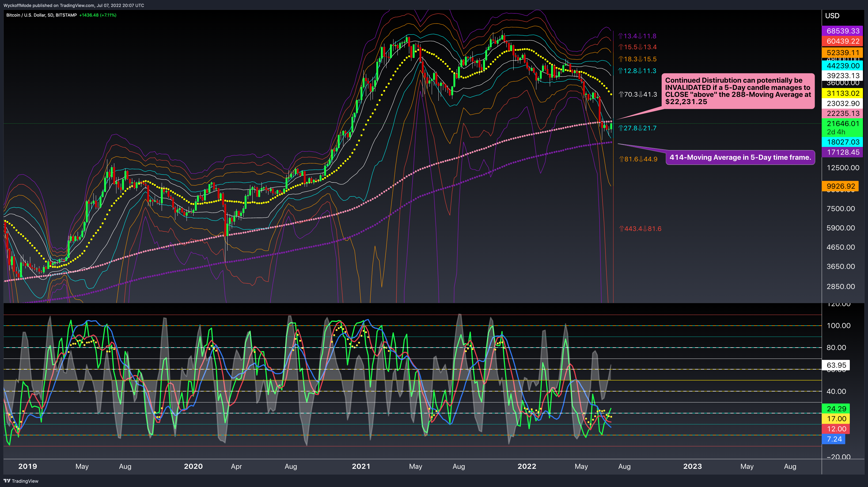Viewport: 868px width, 487px height.
Task: Select the pink 288-Moving Average annotation callout
Action: coord(738,91)
